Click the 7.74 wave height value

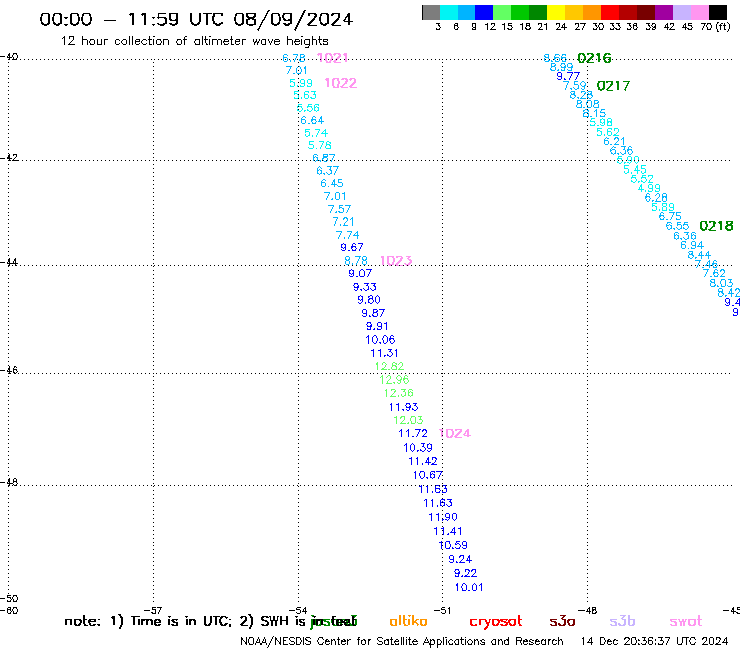[347, 235]
